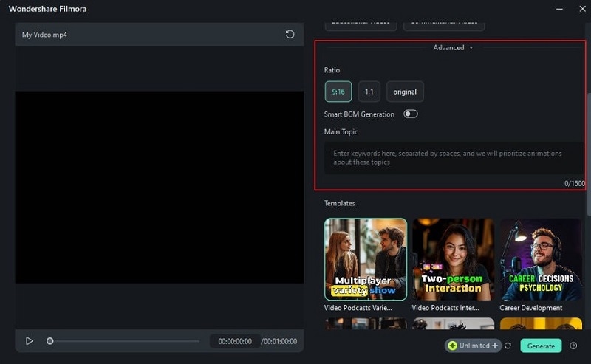Refresh credits with the circular arrows icon

(x=508, y=346)
